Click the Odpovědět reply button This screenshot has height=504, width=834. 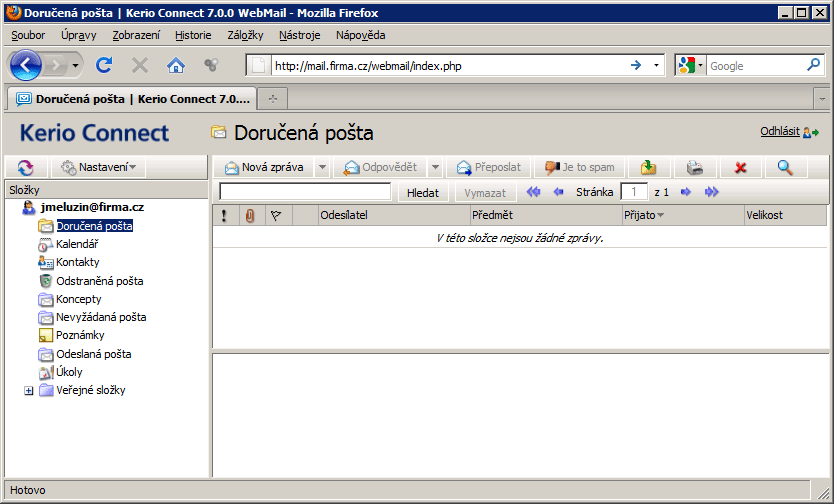pyautogui.click(x=380, y=167)
